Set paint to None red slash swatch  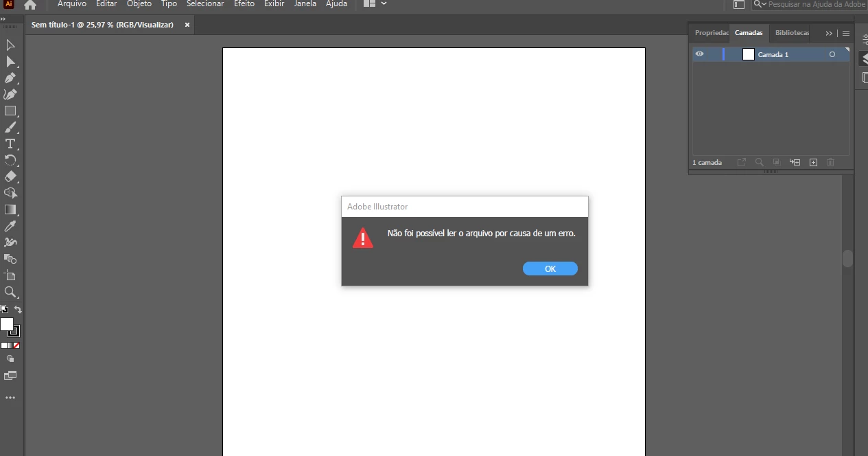tap(16, 345)
